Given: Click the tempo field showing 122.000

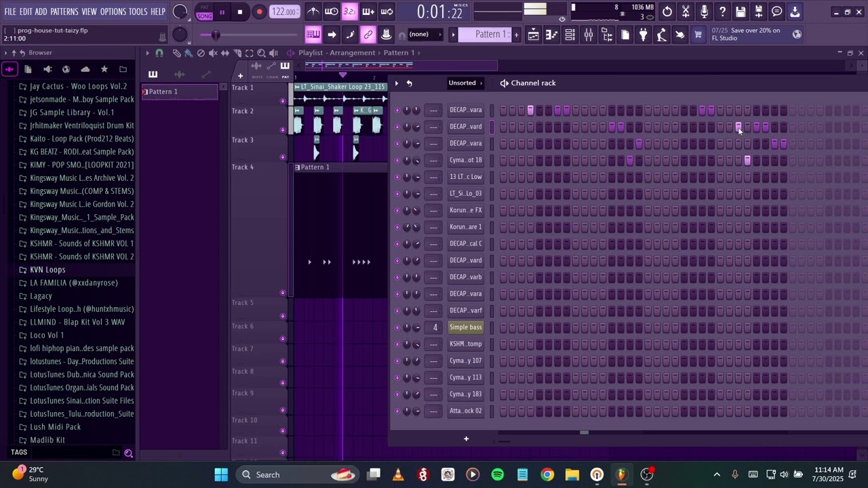Looking at the screenshot, I should [x=284, y=12].
